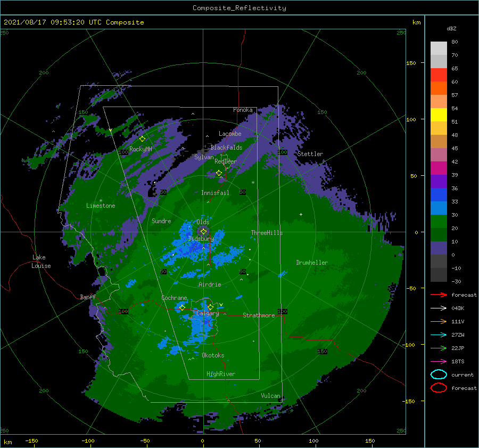
Task: Click the current legend label
Action: 463,375
